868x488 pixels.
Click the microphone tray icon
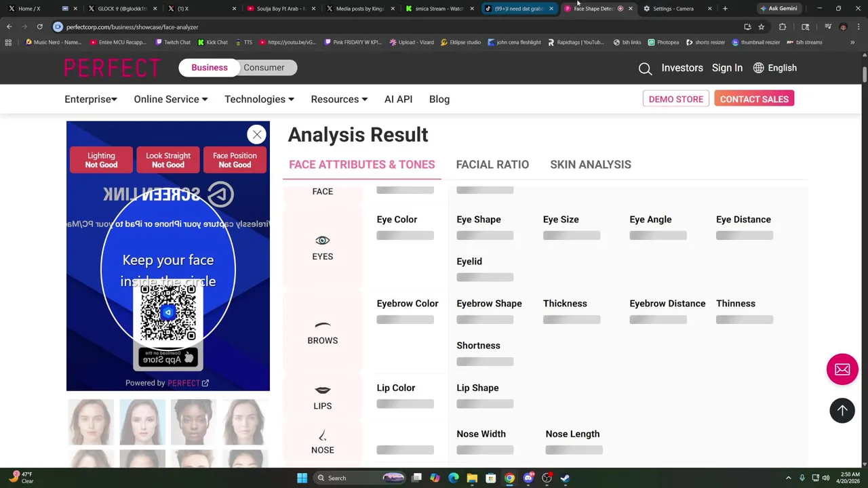click(x=802, y=478)
